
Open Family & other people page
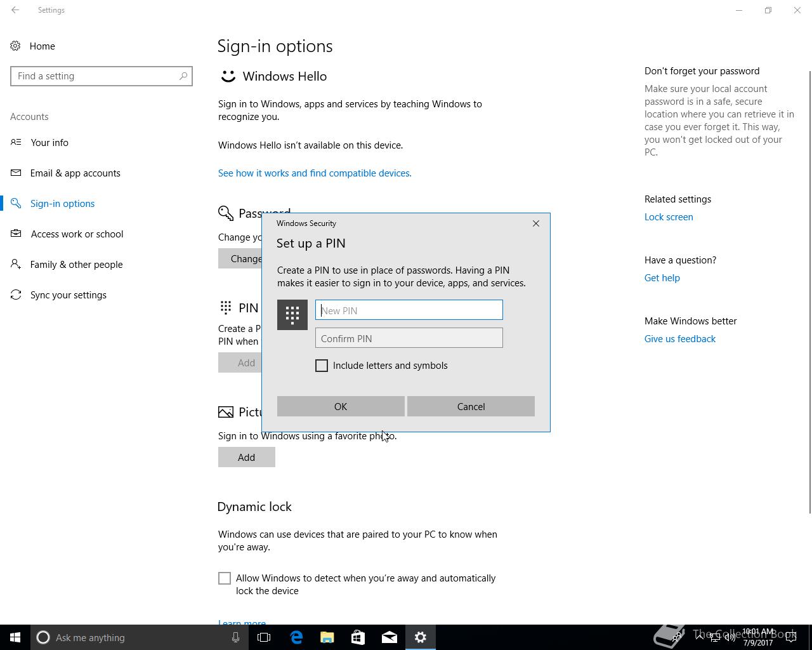[x=77, y=264]
